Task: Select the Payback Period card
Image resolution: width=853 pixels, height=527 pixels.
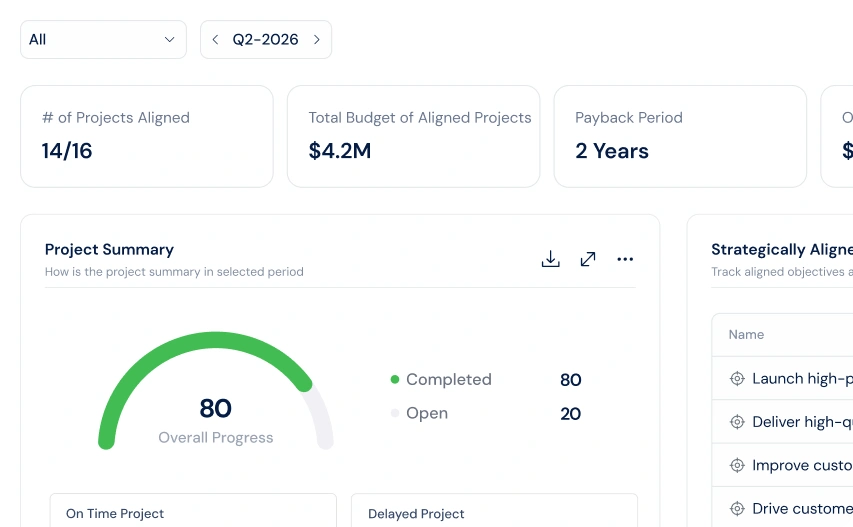Action: tap(680, 137)
